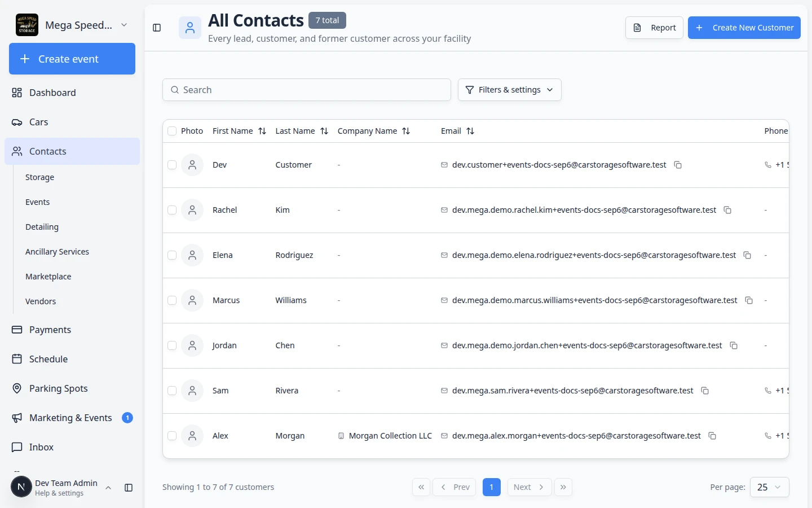Viewport: 812px width, 508px height.
Task: Open Dashboard from sidebar
Action: coord(72,93)
